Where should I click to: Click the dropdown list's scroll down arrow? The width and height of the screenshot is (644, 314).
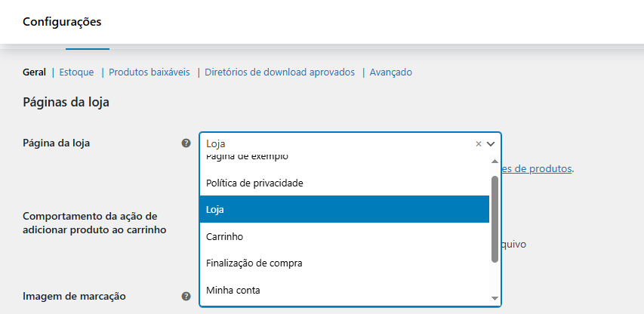(495, 299)
